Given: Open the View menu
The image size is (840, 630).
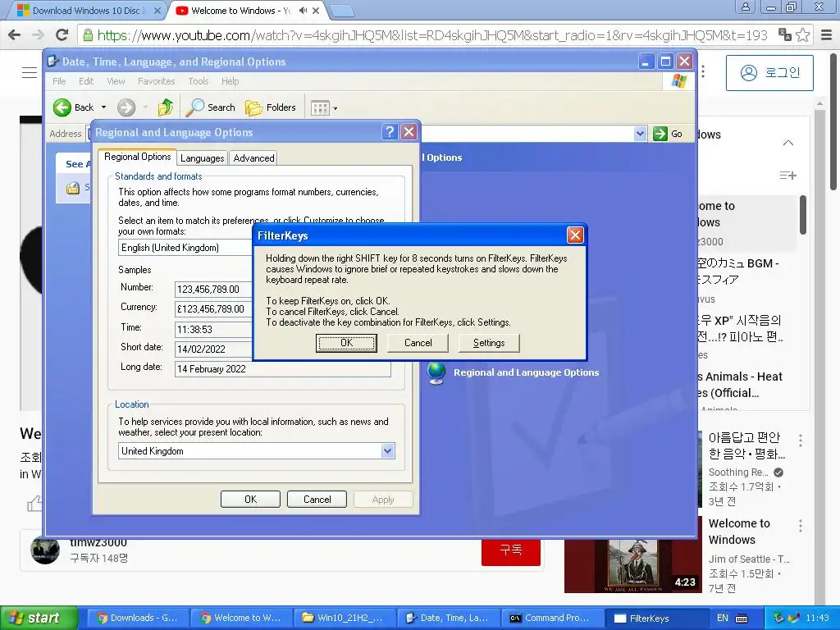Looking at the screenshot, I should (x=116, y=81).
